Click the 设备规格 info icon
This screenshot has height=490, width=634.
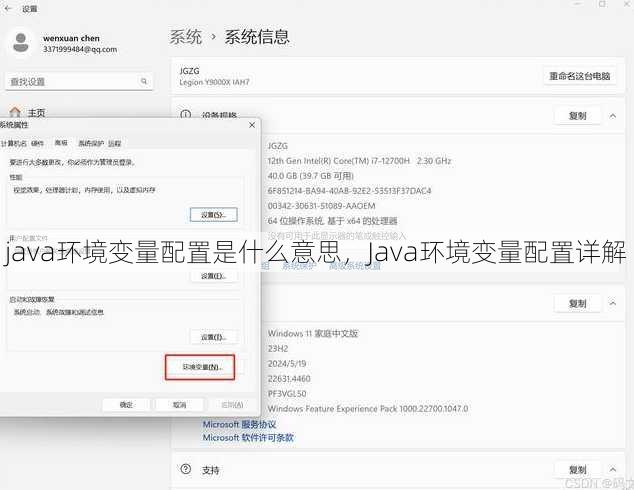coord(186,115)
